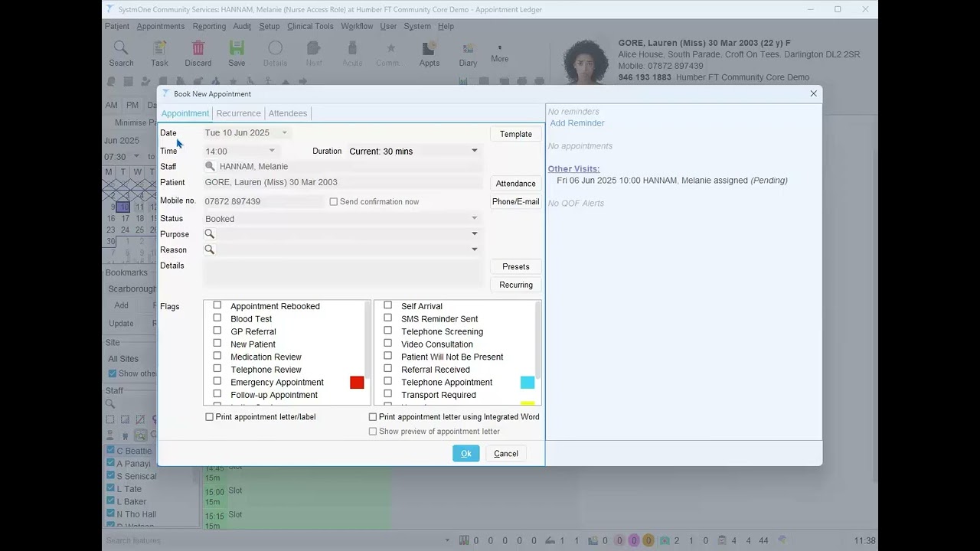Tick the Send confirmation now checkbox
980x551 pixels.
[x=334, y=201]
